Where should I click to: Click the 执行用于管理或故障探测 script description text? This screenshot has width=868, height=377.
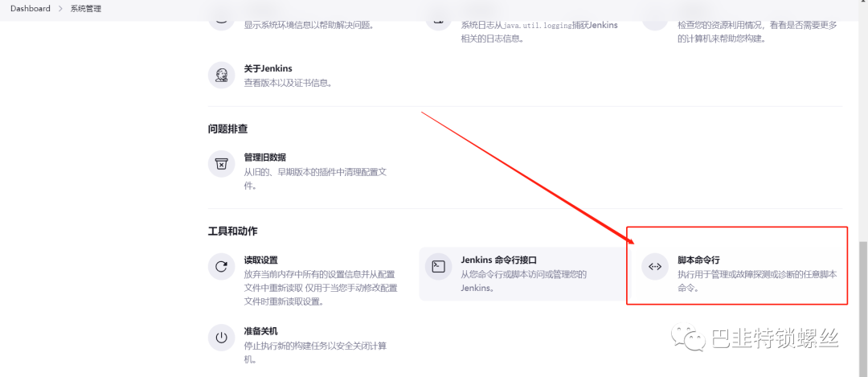(x=759, y=281)
